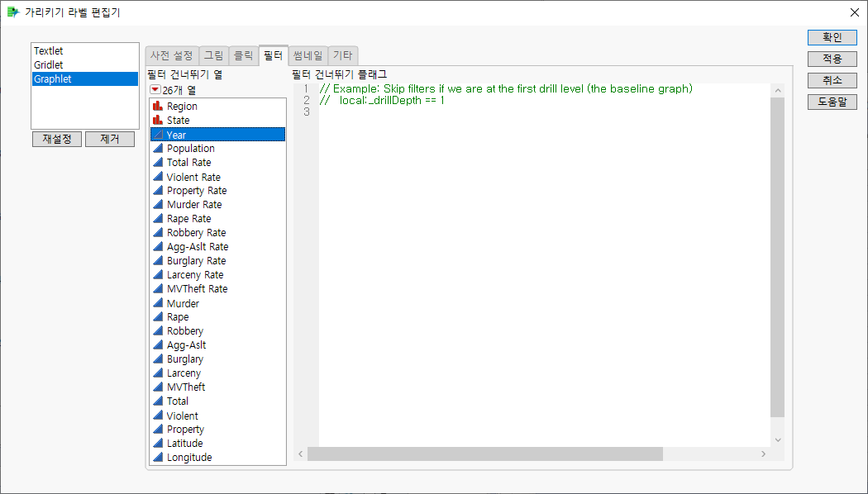Click the continuous icon beside Robbery Rate
868x494 pixels.
tap(158, 232)
